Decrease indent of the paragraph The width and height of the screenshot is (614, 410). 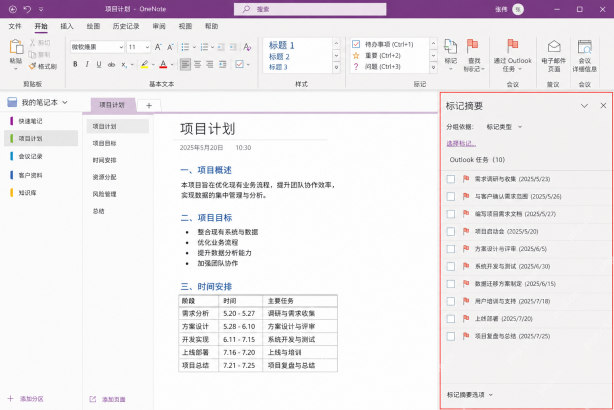coord(221,47)
